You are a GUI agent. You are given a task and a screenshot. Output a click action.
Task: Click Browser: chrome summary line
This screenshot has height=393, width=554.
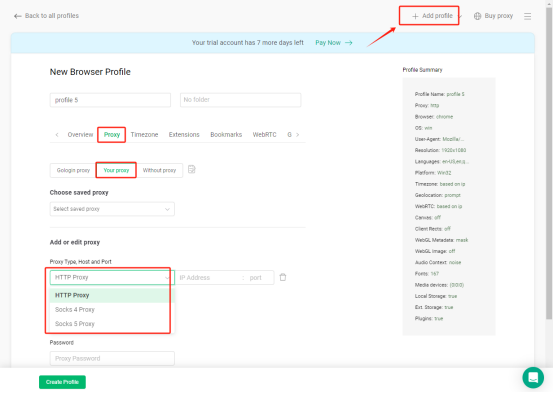pos(434,117)
